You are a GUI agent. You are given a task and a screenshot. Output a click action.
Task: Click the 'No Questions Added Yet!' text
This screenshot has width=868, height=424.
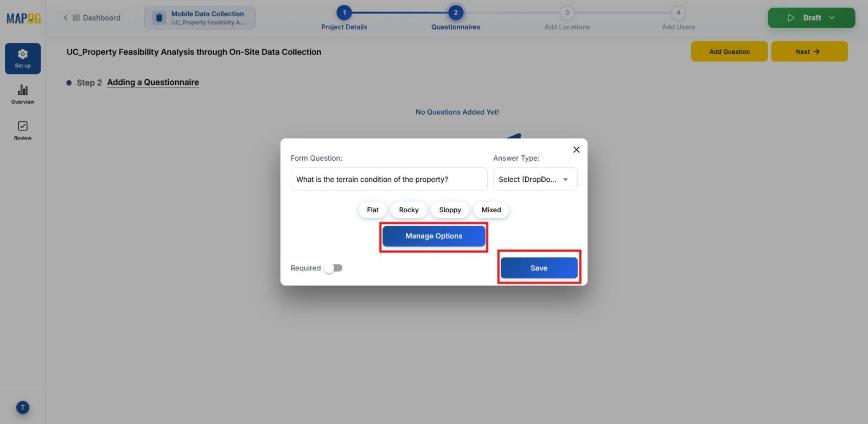coord(457,112)
